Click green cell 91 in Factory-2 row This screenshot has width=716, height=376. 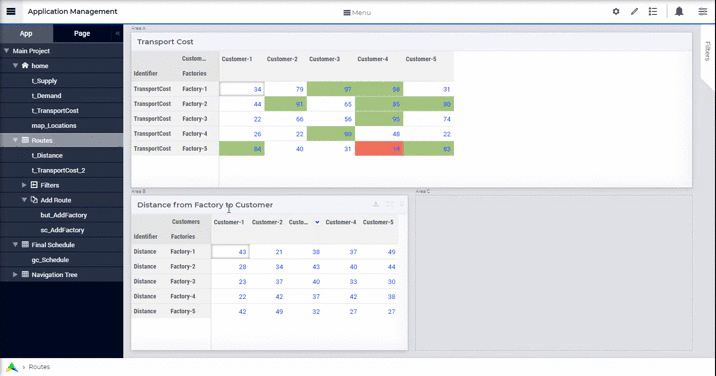285,104
